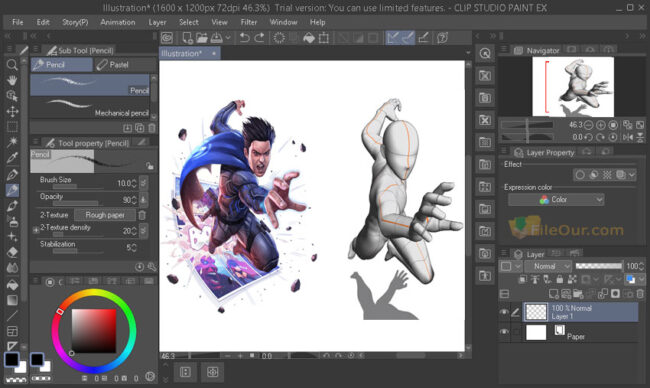Select the Zoom magnifier tool
Viewport: 650px width, 388px height.
[12, 64]
